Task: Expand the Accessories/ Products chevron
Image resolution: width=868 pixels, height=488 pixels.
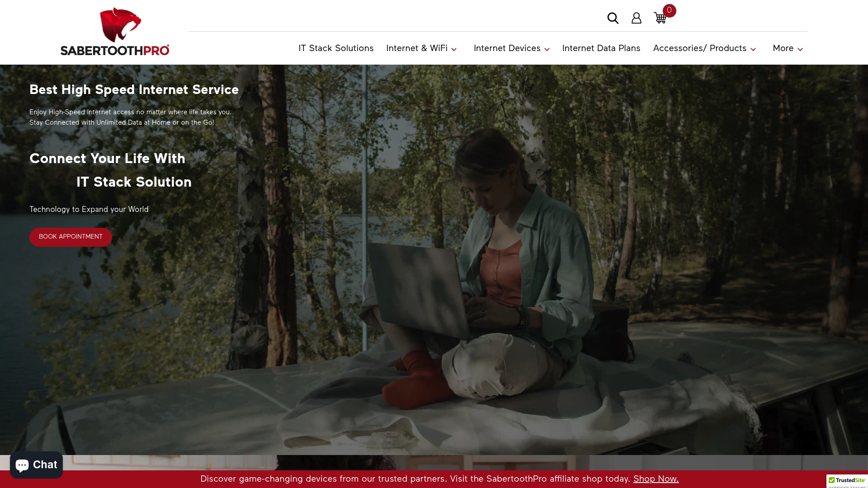Action: (x=753, y=49)
